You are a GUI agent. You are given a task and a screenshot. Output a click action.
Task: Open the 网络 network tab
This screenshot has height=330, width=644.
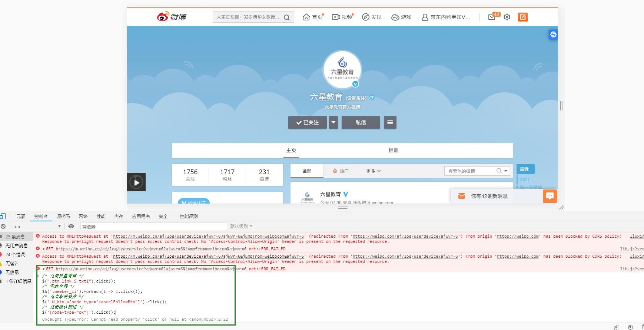click(x=83, y=217)
